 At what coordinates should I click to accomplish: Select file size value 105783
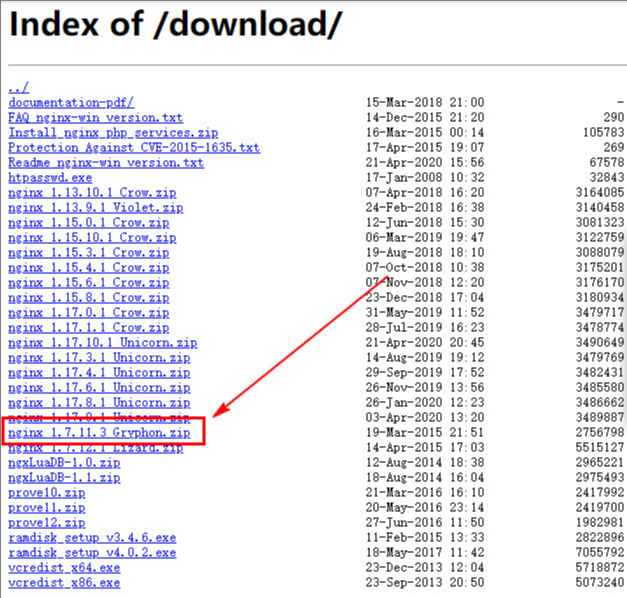[603, 132]
